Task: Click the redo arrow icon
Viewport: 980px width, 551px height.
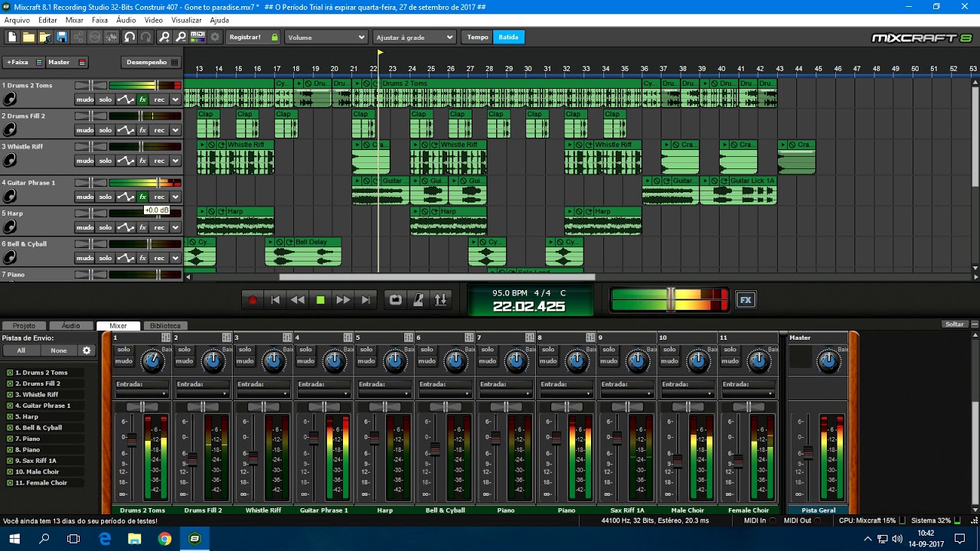Action: coord(145,37)
